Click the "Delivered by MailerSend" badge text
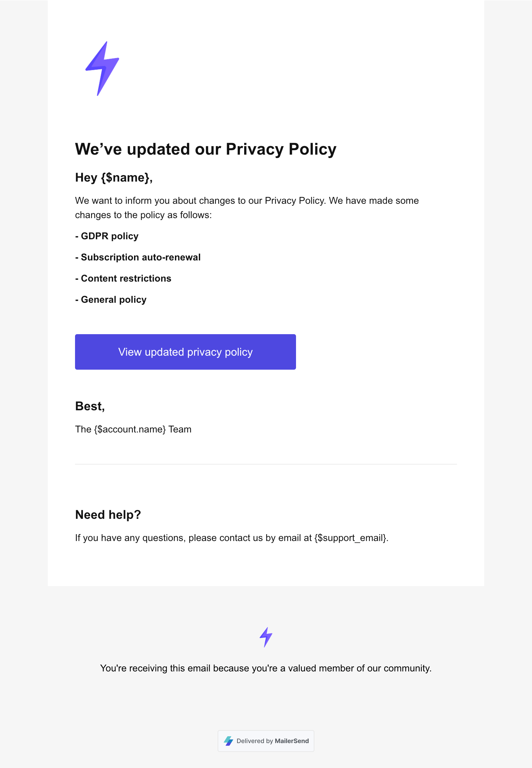This screenshot has height=768, width=532. [272, 741]
